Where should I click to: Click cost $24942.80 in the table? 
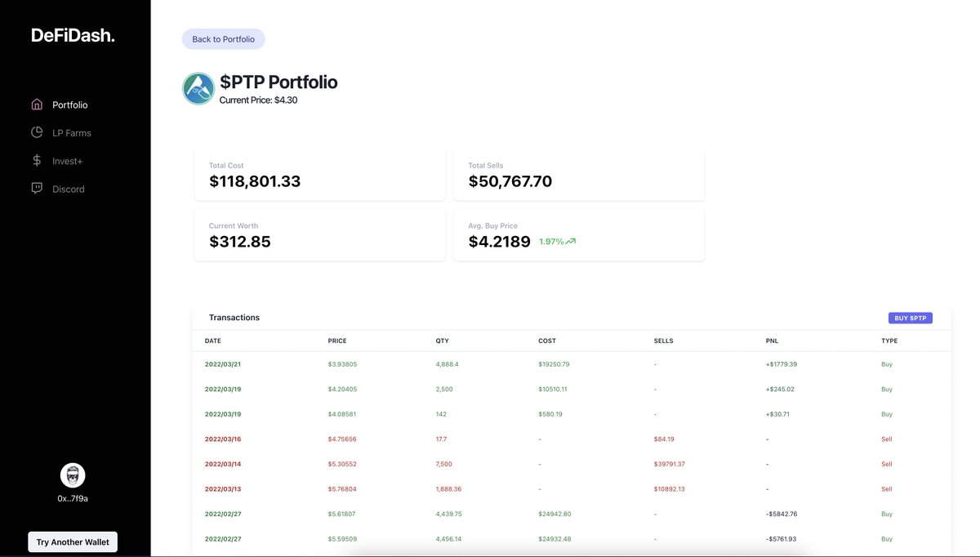[555, 515]
